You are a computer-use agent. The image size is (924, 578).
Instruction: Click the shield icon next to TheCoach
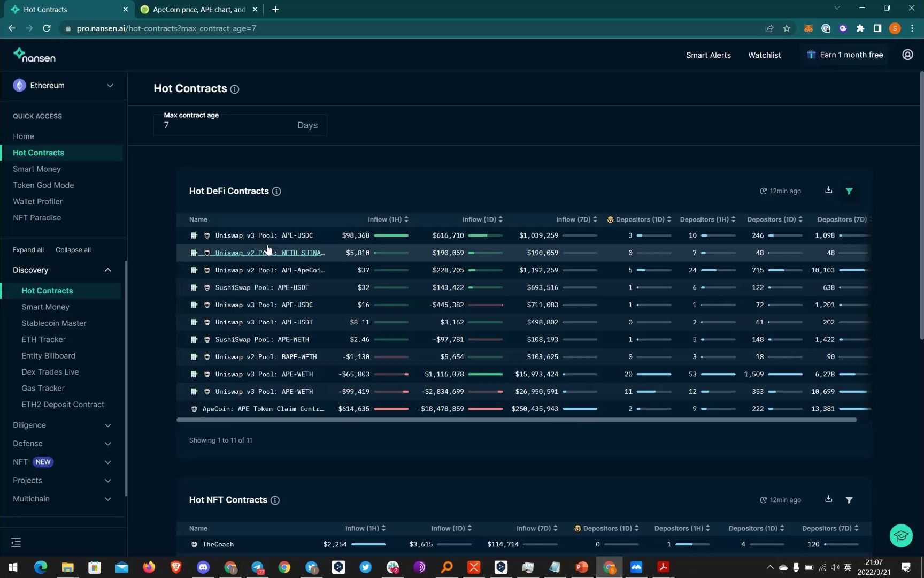click(194, 544)
